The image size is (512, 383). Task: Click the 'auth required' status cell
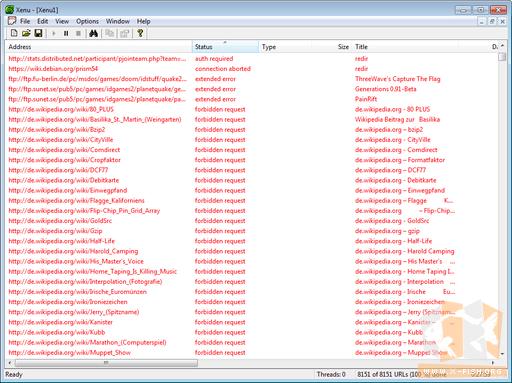tap(214, 59)
